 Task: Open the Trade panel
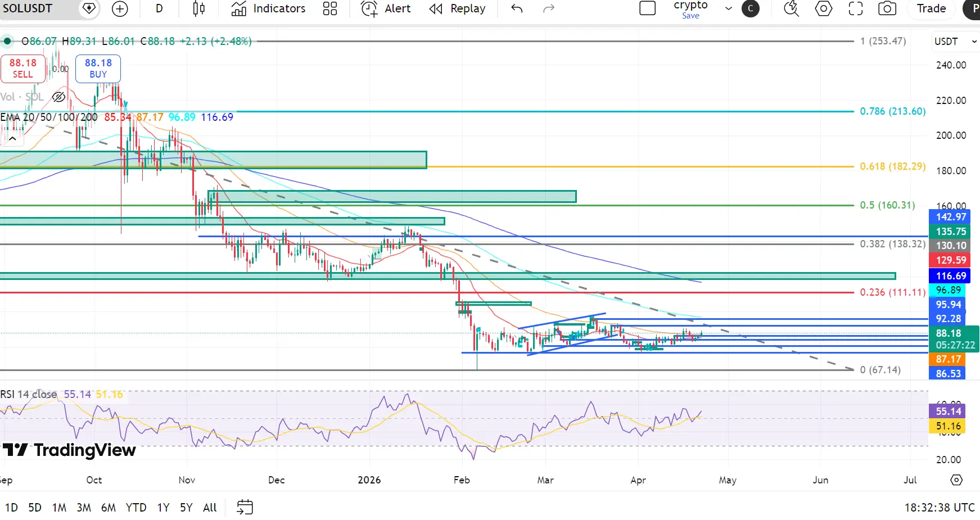coord(931,8)
